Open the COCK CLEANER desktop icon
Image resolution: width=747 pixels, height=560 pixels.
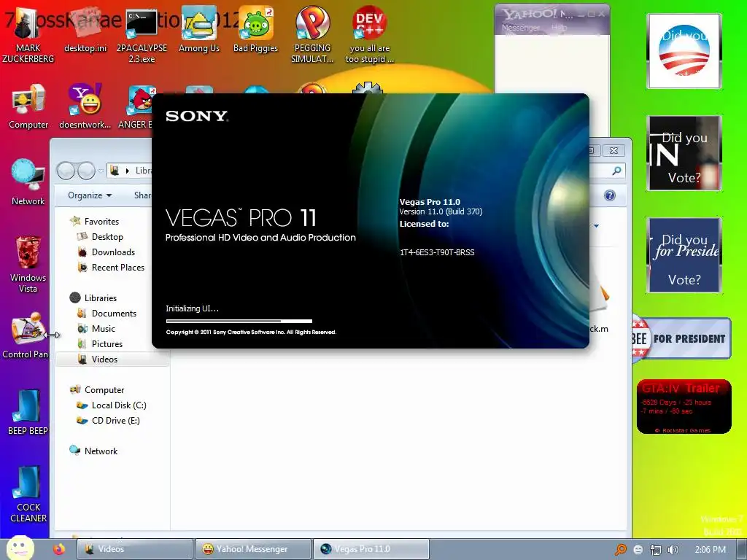(28, 494)
